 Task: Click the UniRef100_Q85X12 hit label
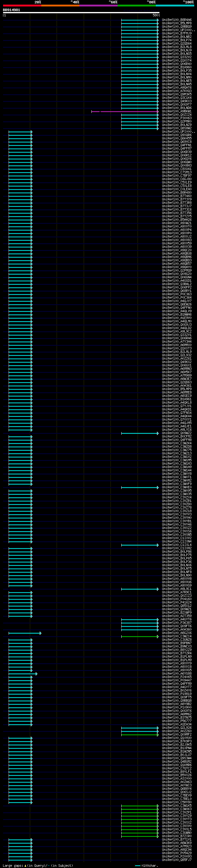[177, 606]
